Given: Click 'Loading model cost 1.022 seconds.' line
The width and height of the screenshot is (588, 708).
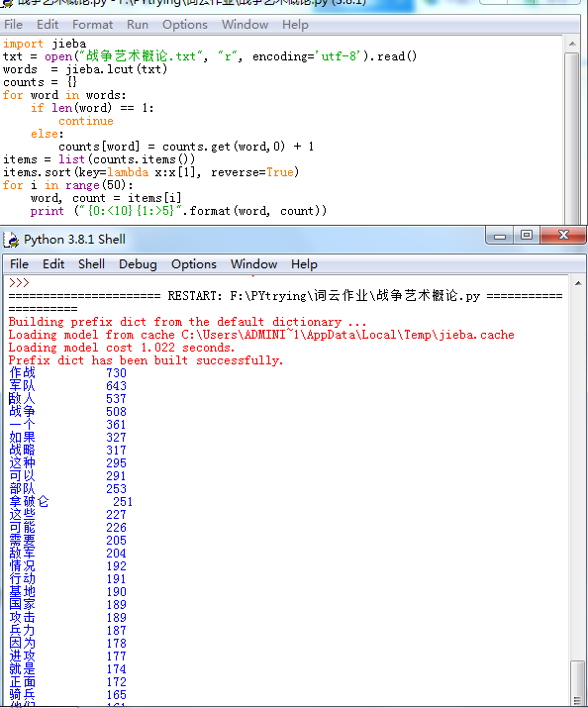Looking at the screenshot, I should pos(122,348).
